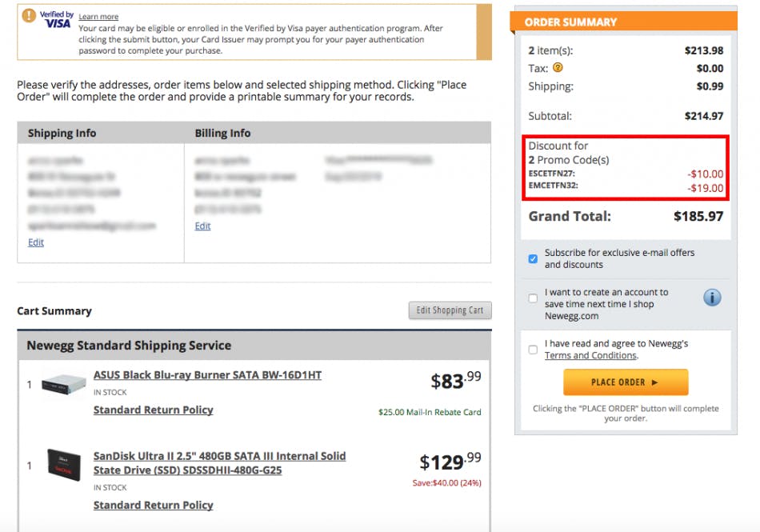The height and width of the screenshot is (532, 760).
Task: Click the orange warning exclamation icon
Action: tap(29, 14)
